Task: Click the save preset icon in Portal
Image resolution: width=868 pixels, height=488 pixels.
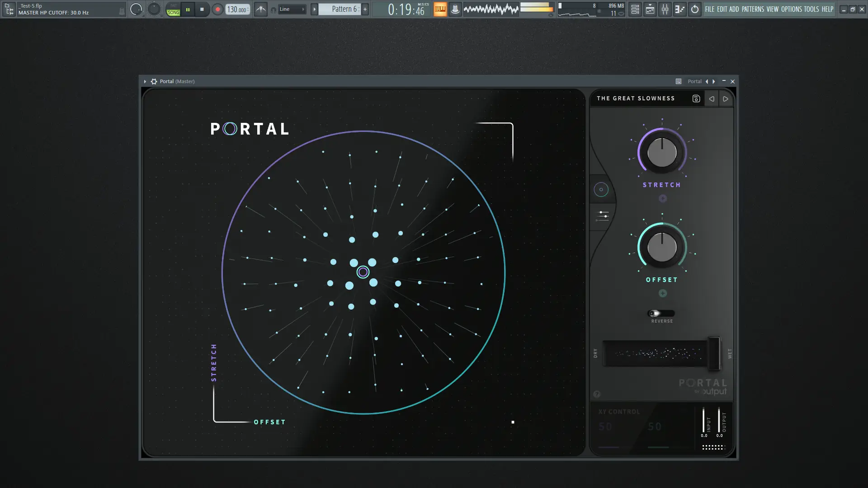Action: coord(696,99)
